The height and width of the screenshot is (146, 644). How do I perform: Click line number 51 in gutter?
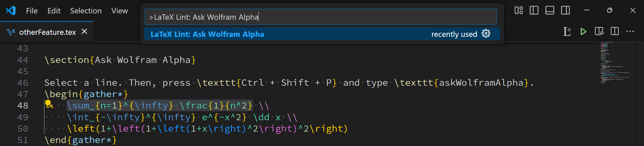click(22, 140)
